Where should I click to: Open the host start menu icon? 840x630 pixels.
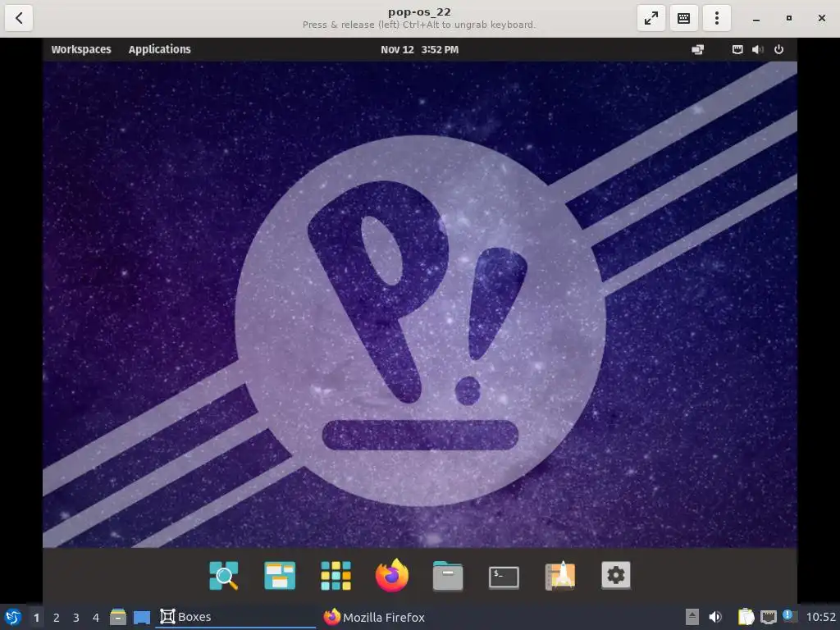point(13,617)
